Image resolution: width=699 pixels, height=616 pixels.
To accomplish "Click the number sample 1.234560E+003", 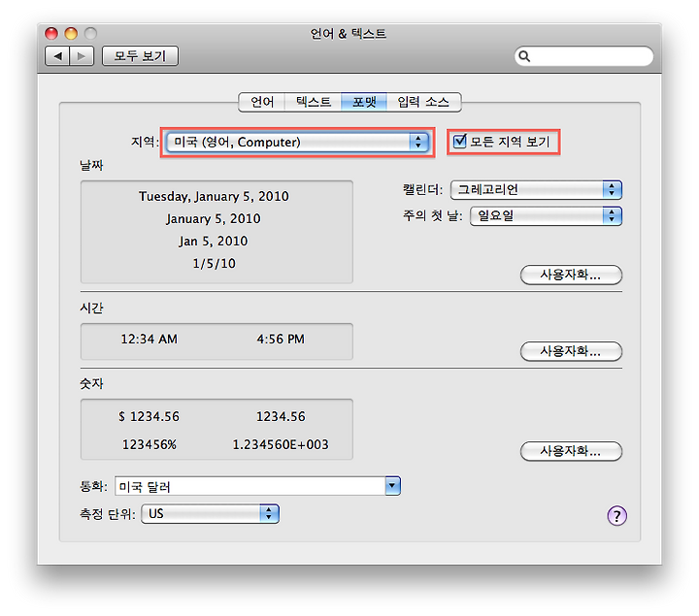I will pos(281,444).
